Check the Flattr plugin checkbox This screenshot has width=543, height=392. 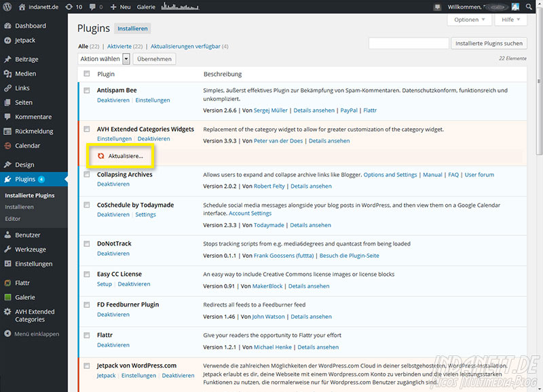pyautogui.click(x=87, y=335)
